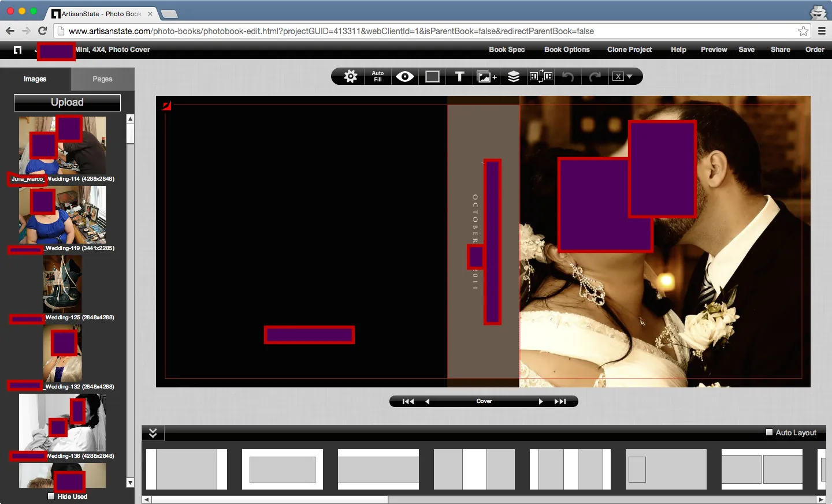Go to previous page in navigator
The height and width of the screenshot is (504, 832).
pyautogui.click(x=428, y=401)
